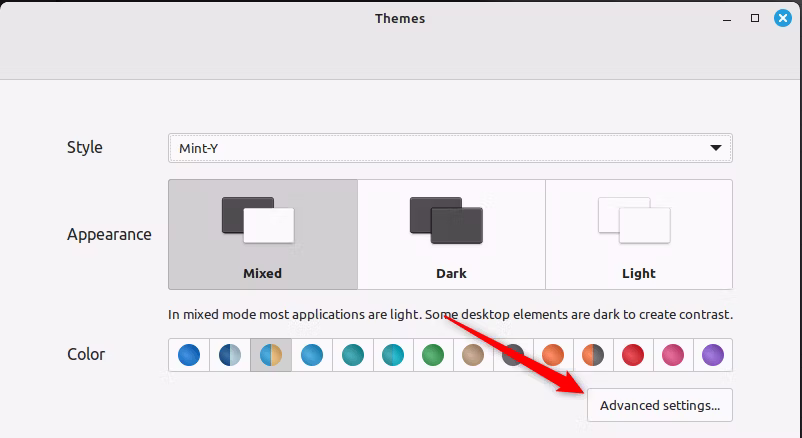
Task: Close the Themes window
Action: (783, 18)
